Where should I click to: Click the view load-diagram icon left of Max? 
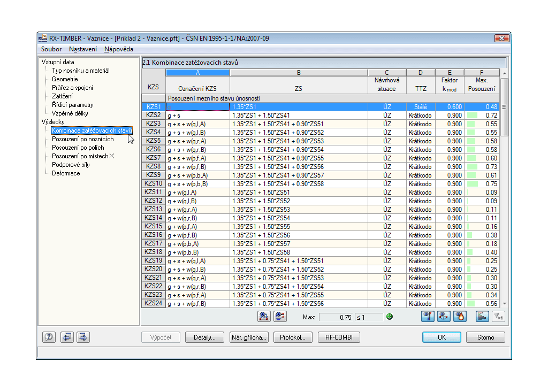pos(264,317)
